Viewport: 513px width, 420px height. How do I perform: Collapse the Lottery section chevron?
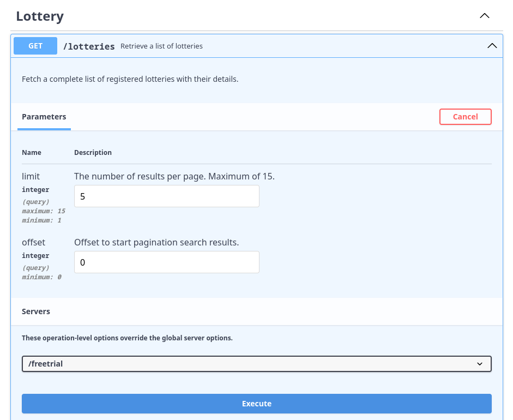[485, 16]
